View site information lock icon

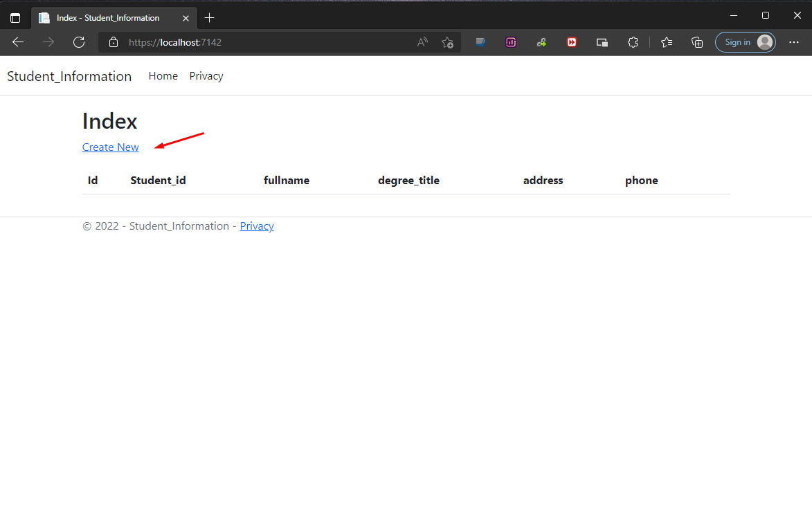(x=114, y=42)
